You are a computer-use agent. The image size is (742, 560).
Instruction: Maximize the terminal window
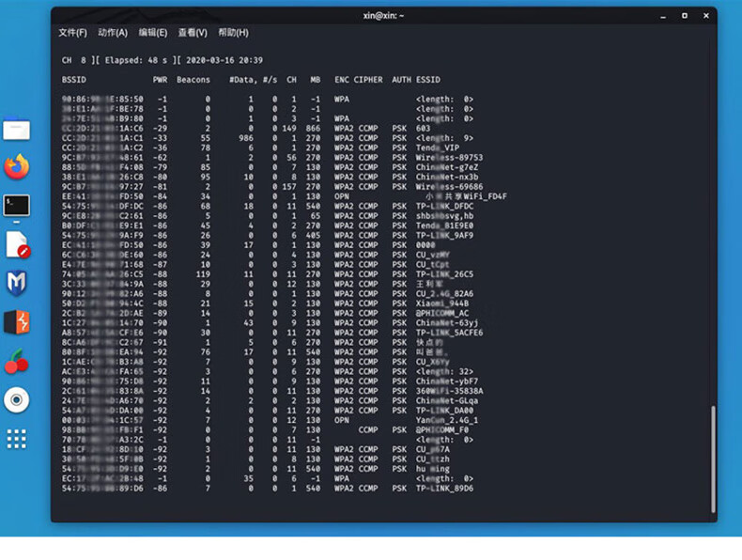pyautogui.click(x=684, y=15)
